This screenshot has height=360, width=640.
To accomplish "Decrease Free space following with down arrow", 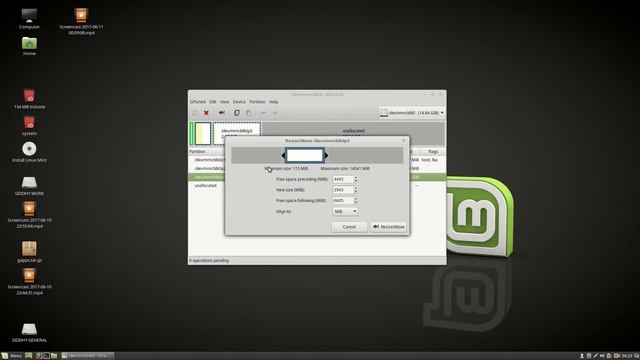I will tap(356, 202).
